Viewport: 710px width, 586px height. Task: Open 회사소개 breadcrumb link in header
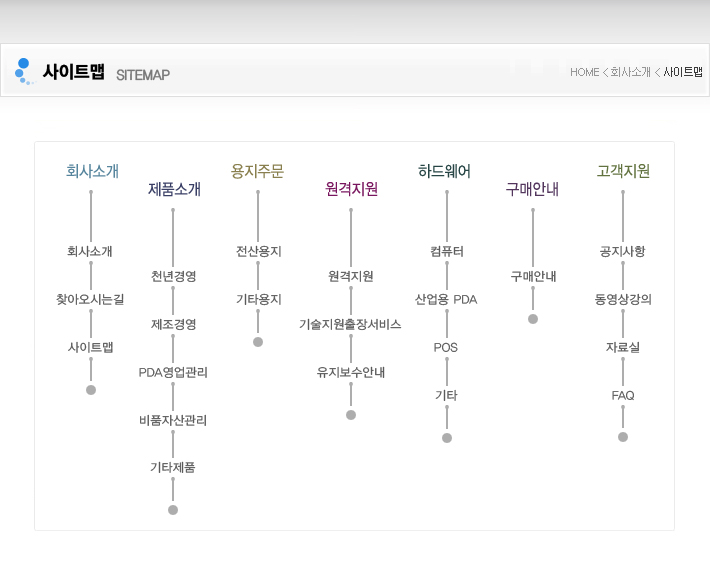click(x=630, y=72)
